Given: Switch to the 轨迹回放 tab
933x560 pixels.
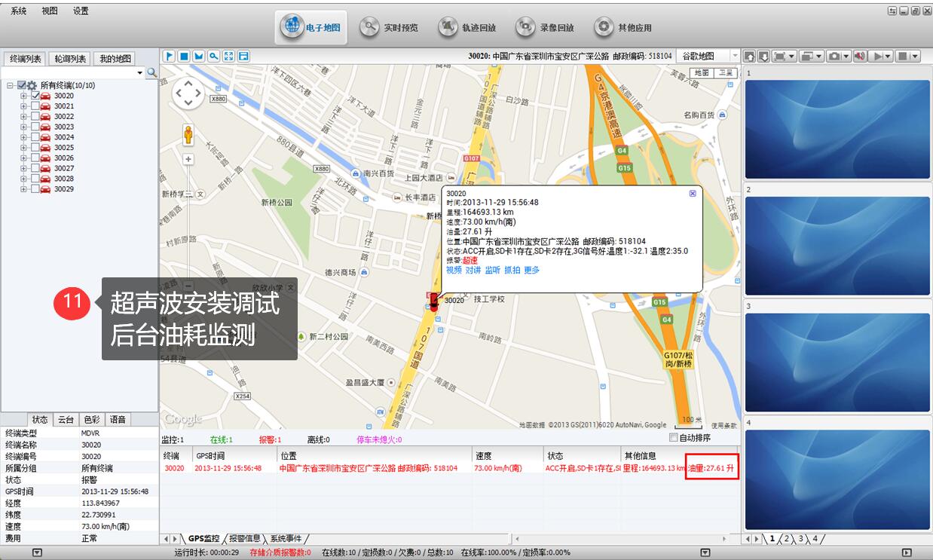Looking at the screenshot, I should pos(468,28).
